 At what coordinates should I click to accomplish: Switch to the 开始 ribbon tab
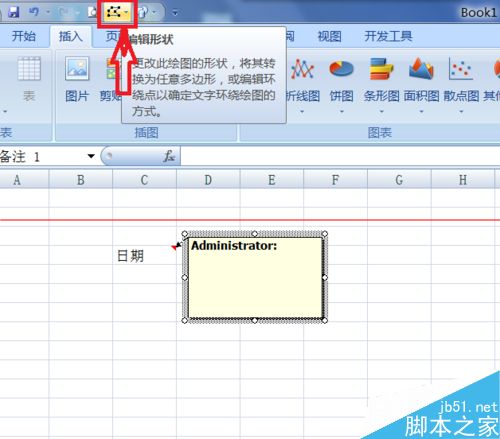point(23,36)
